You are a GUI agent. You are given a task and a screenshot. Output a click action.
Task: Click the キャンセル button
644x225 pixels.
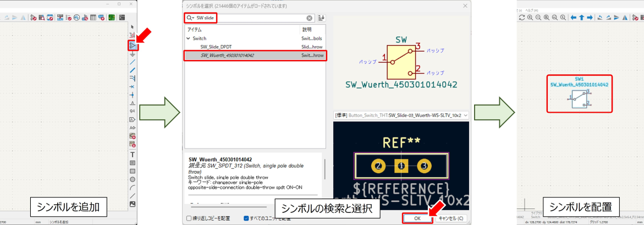(451, 219)
